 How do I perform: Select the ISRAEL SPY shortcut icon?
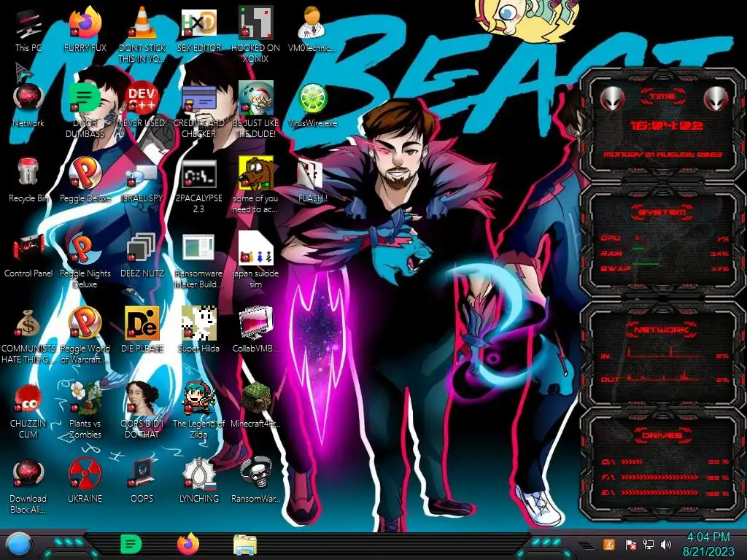pos(142,174)
